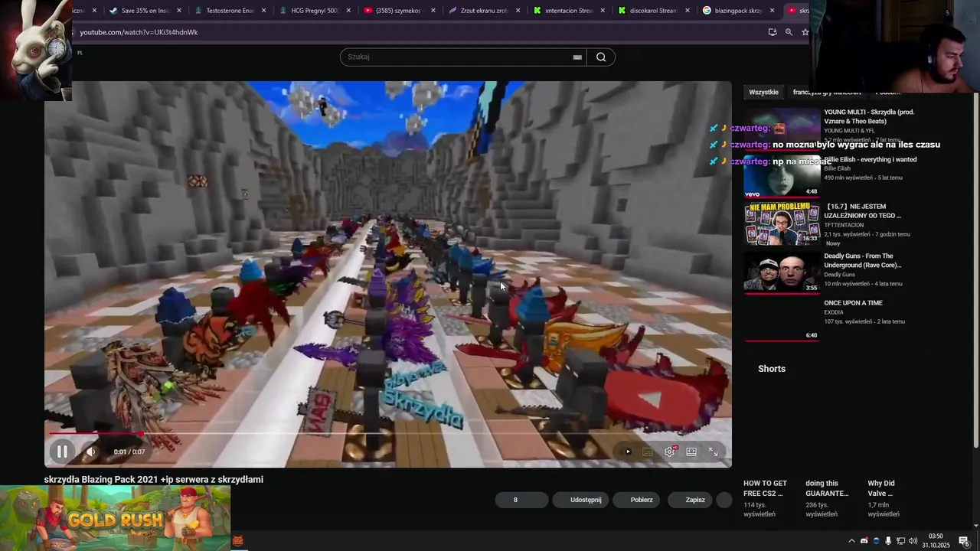Open Billie Eilish everything i wanted thumbnail
Image resolution: width=980 pixels, height=551 pixels.
click(782, 176)
